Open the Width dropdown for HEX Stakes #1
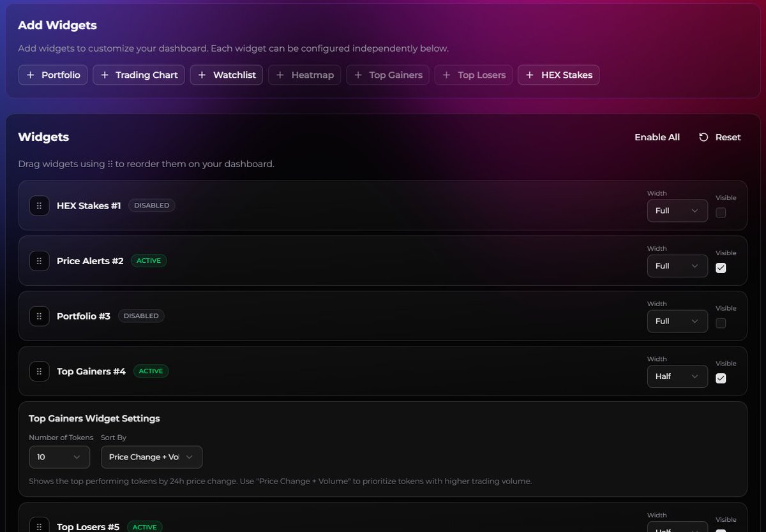This screenshot has height=532, width=766. [677, 211]
